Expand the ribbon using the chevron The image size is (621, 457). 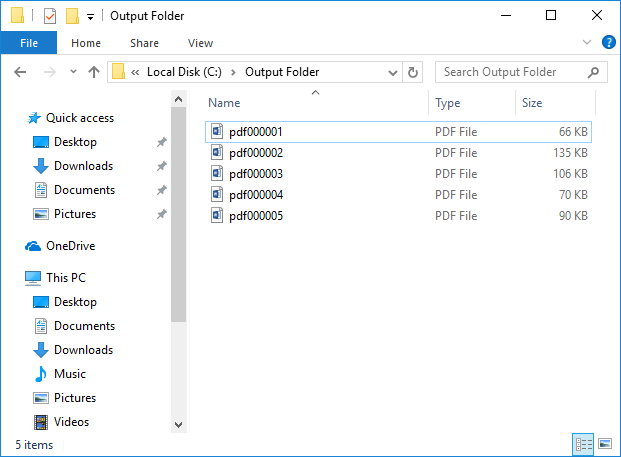point(588,43)
